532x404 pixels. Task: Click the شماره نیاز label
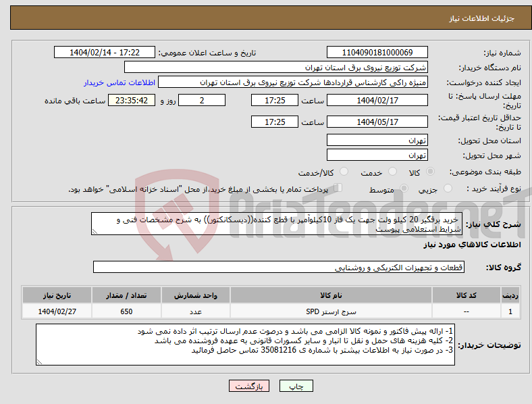(x=502, y=53)
